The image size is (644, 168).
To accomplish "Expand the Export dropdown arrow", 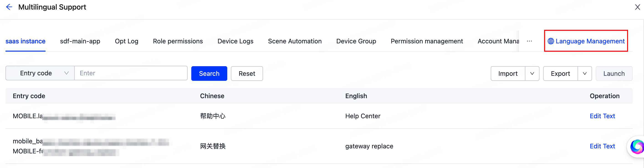I will [x=585, y=73].
